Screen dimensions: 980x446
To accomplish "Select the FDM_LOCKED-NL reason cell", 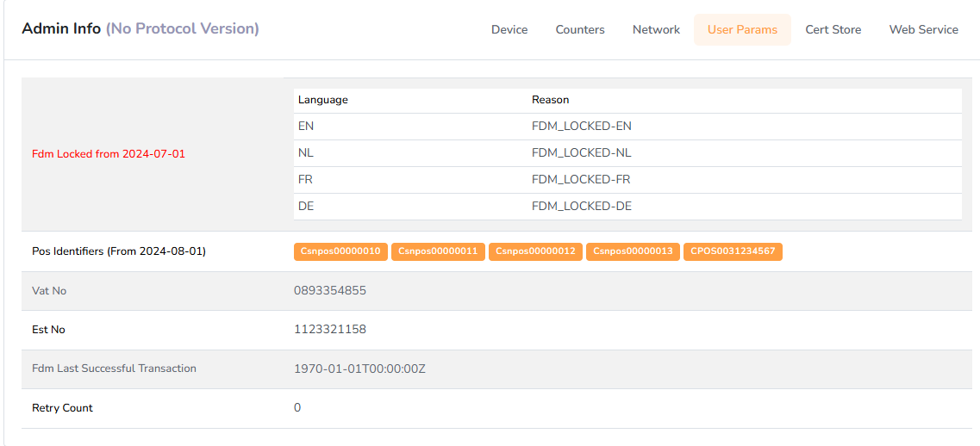I will point(582,153).
